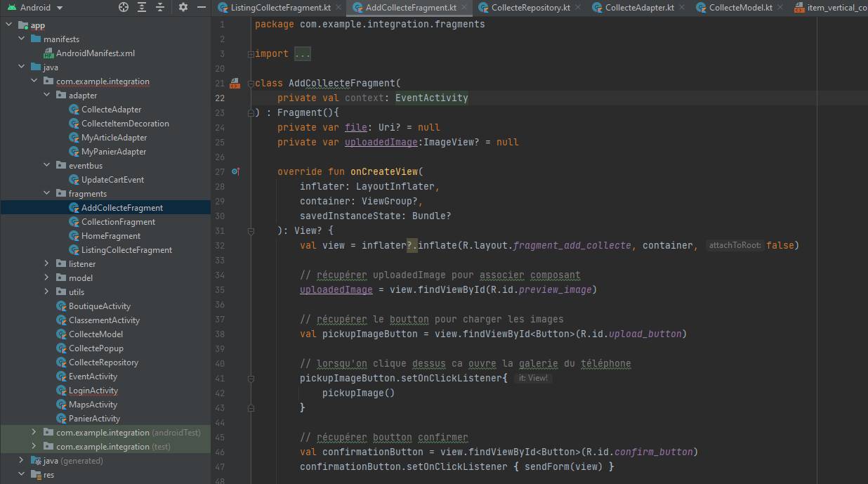Expand the res folder arrow
Image resolution: width=868 pixels, height=484 pixels.
pyautogui.click(x=21, y=475)
